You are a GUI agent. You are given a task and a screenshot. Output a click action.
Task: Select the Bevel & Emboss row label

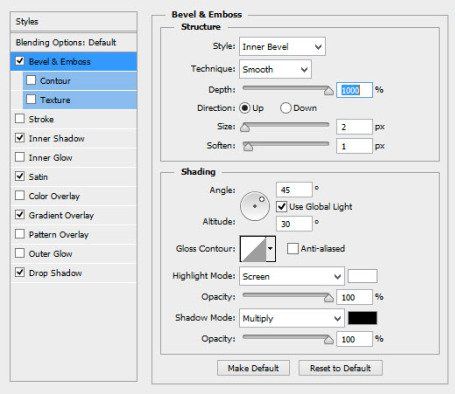coord(60,62)
